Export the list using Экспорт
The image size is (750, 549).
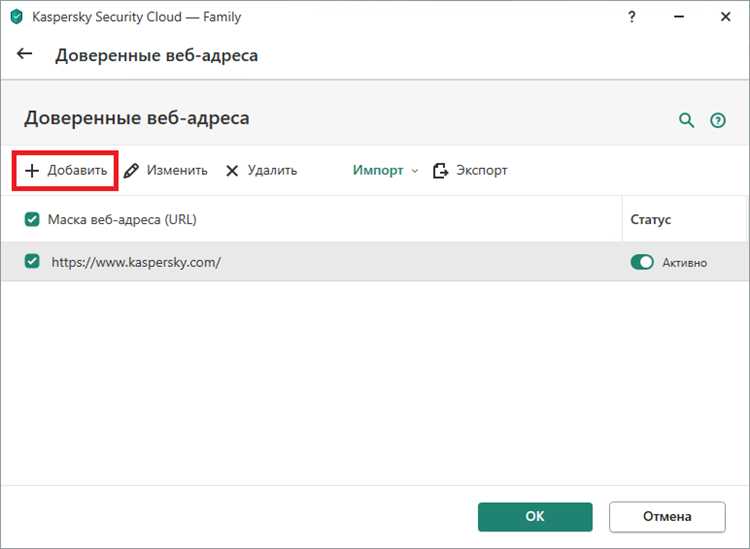tap(470, 170)
